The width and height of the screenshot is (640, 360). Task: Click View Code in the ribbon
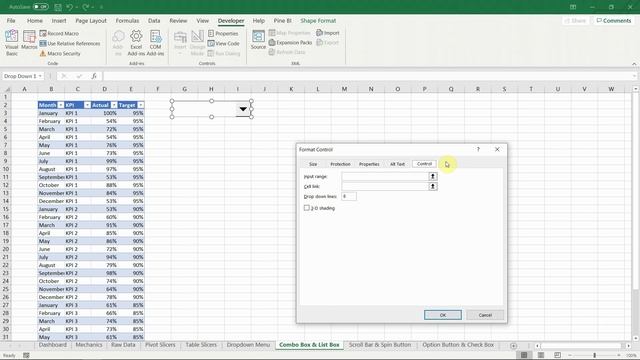[x=224, y=43]
